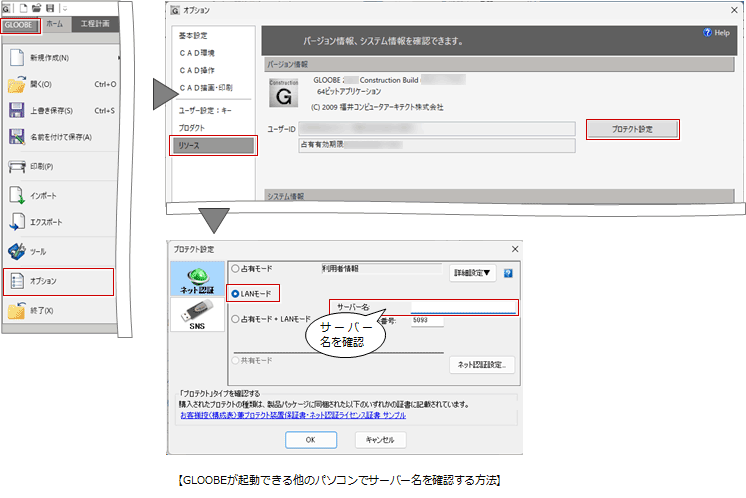Click the G application icon in title bar

point(6,9)
